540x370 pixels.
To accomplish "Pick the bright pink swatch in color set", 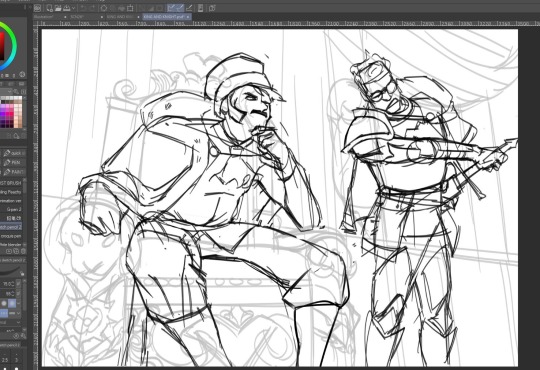I will [x=7, y=106].
